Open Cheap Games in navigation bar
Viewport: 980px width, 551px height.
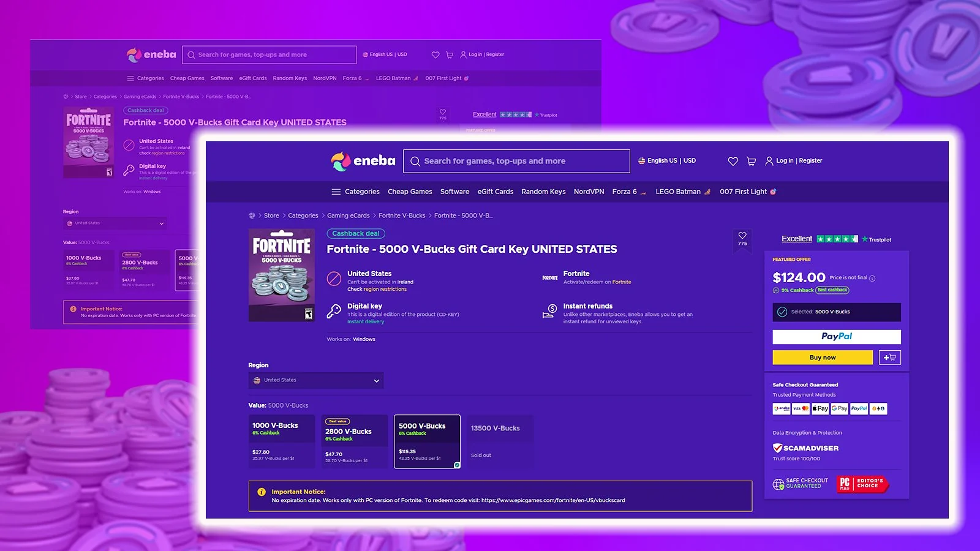pos(410,192)
